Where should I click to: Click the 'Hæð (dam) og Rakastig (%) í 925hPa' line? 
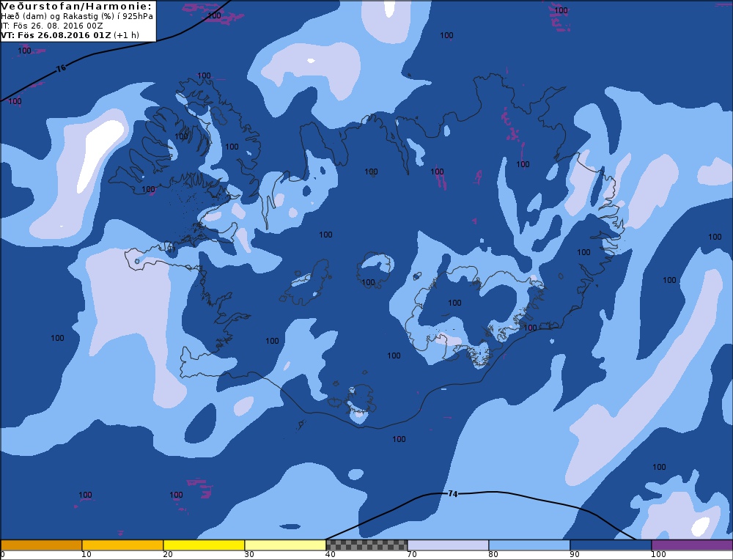77,16
